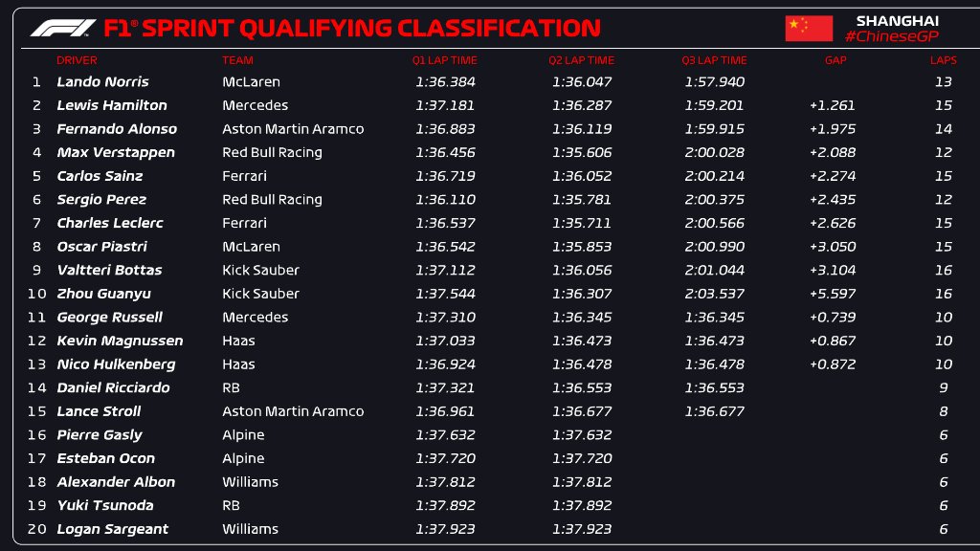Click Zhou Guanyu's gap +5.597

coord(832,294)
